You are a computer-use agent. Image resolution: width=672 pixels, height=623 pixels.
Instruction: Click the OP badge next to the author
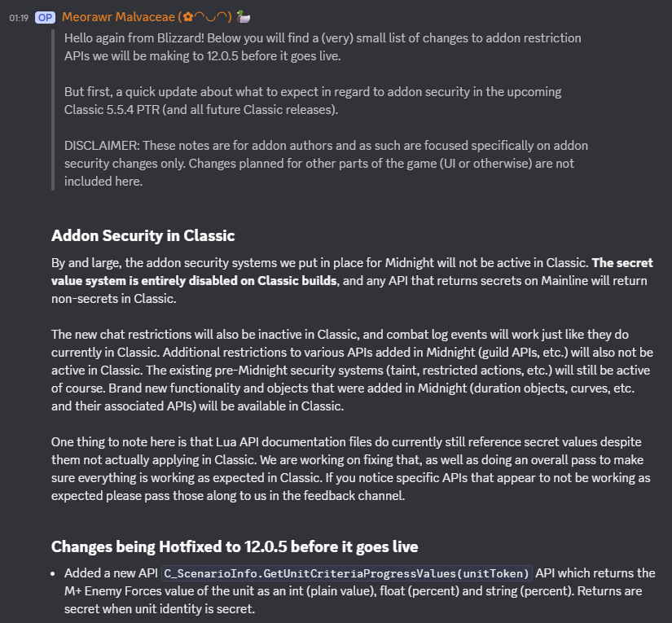coord(45,17)
